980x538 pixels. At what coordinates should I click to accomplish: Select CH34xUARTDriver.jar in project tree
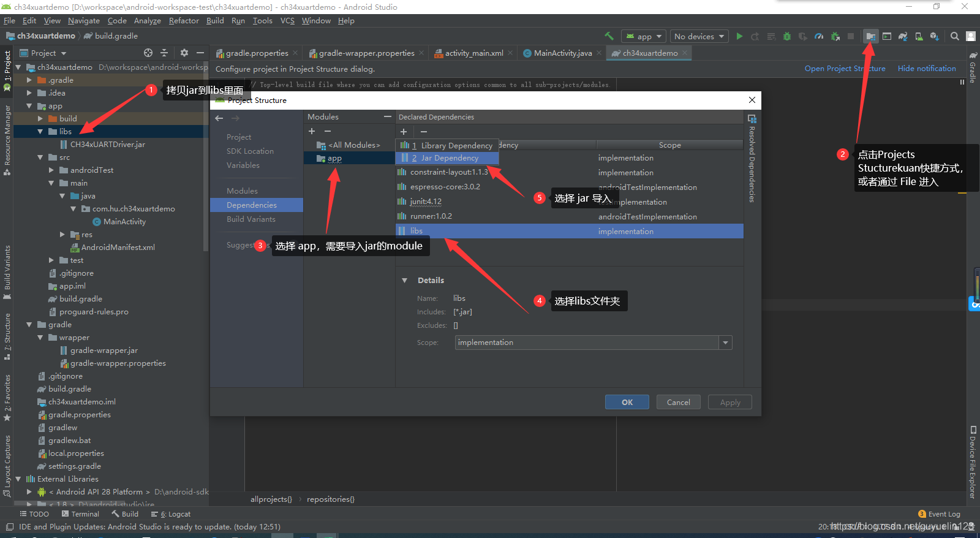[103, 145]
